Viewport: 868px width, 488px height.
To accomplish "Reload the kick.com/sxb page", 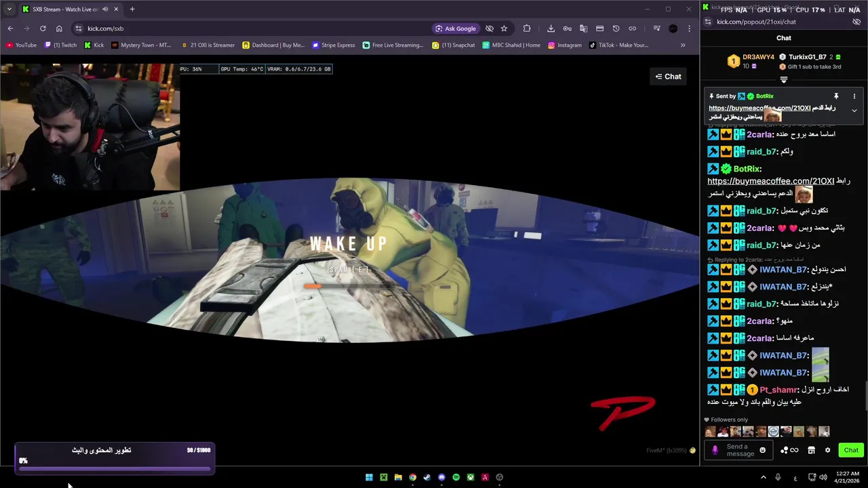I will (x=43, y=28).
